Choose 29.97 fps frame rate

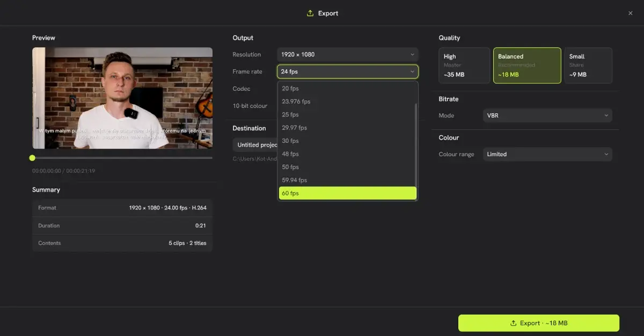point(347,128)
